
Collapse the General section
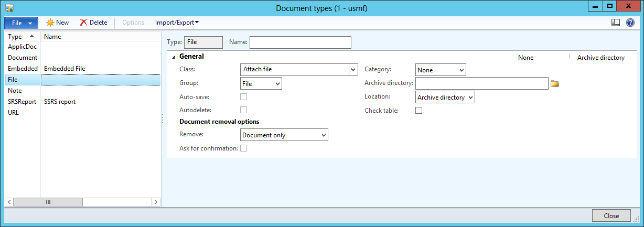click(x=174, y=57)
